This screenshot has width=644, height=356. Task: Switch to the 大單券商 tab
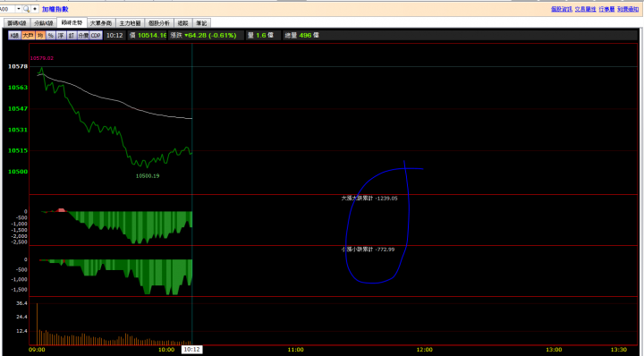pos(101,23)
